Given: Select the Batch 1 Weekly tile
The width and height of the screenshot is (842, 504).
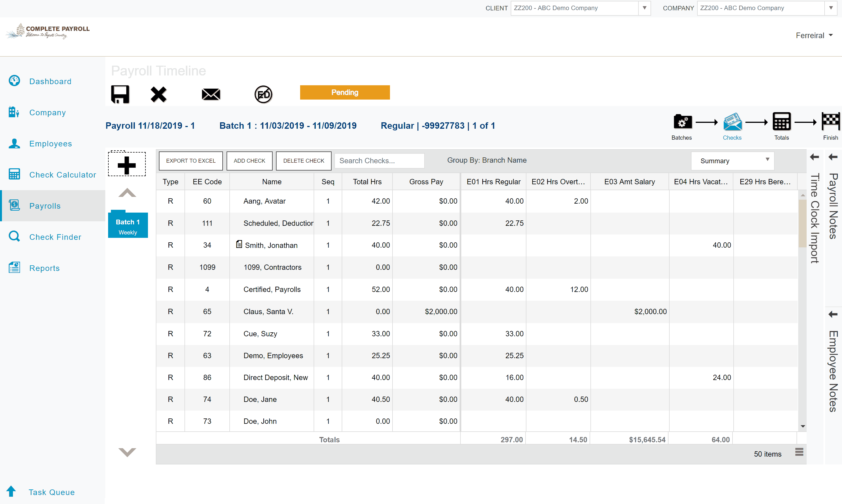Looking at the screenshot, I should 128,225.
